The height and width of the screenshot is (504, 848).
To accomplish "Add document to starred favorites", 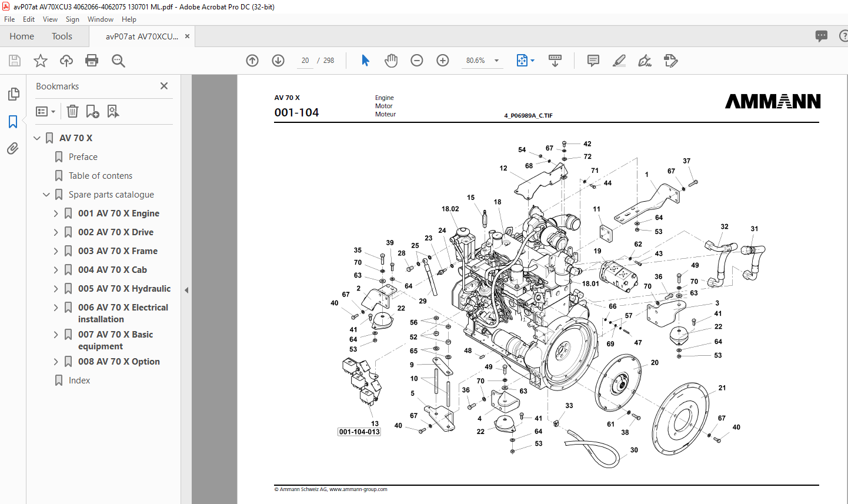I will point(41,61).
